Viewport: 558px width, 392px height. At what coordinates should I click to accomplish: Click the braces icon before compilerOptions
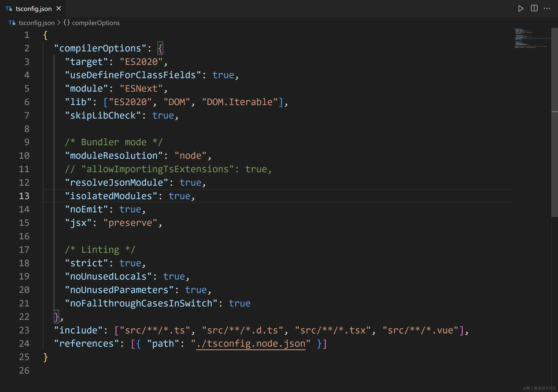pyautogui.click(x=67, y=23)
